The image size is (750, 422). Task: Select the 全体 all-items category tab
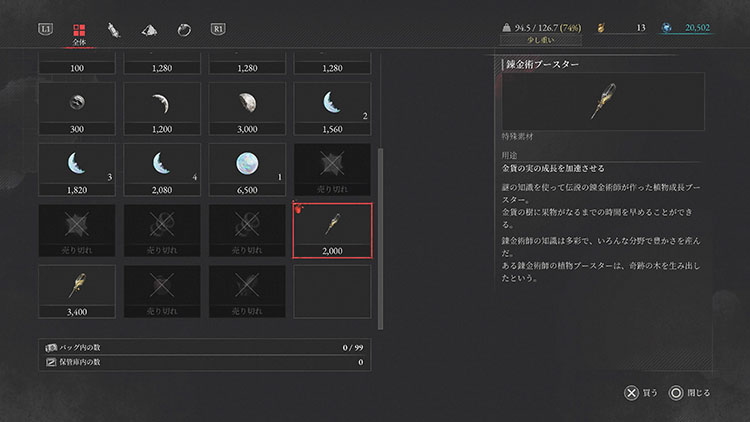click(x=79, y=34)
